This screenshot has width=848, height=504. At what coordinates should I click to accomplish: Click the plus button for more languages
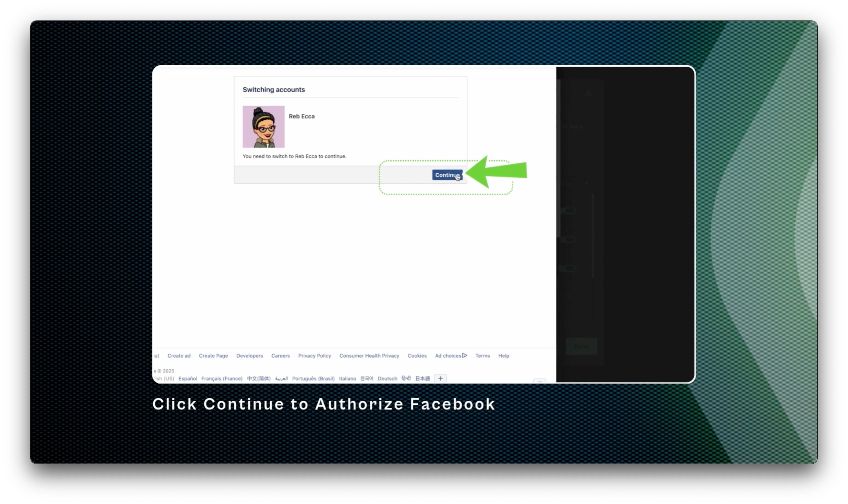pos(440,378)
